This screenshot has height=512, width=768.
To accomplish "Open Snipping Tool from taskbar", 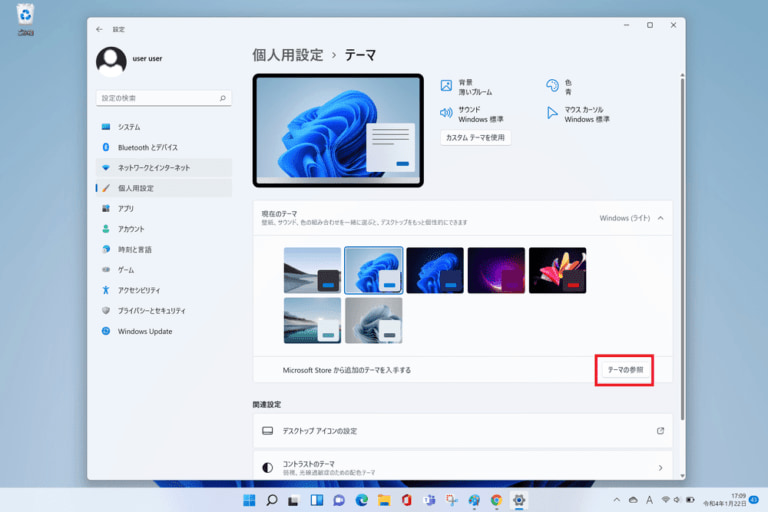I will pyautogui.click(x=452, y=500).
